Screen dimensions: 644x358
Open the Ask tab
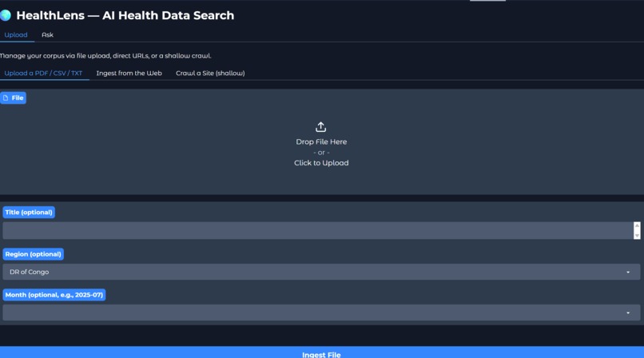coord(47,35)
